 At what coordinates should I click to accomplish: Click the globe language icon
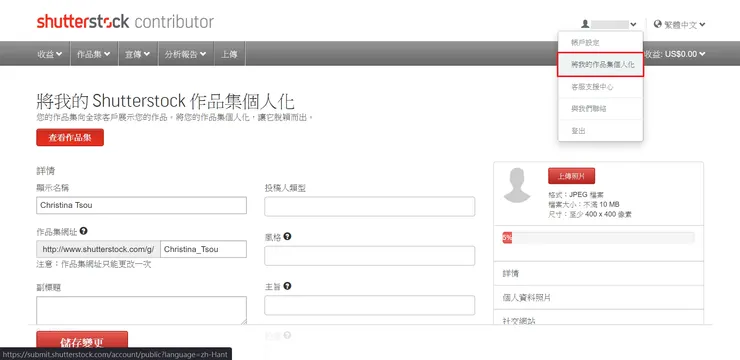click(x=657, y=24)
